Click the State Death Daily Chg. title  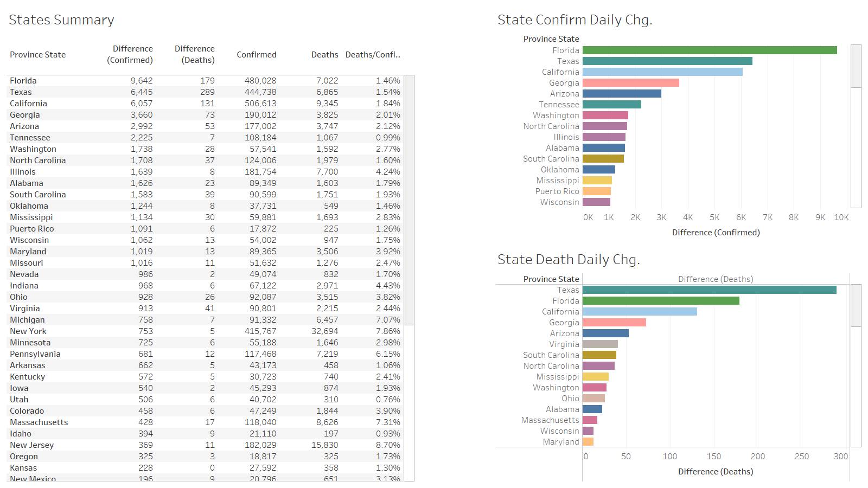569,260
